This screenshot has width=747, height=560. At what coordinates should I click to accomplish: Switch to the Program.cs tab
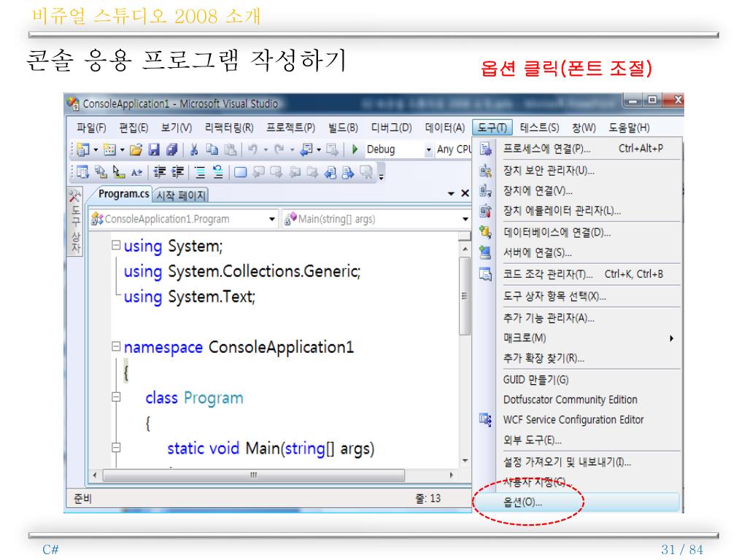point(123,194)
